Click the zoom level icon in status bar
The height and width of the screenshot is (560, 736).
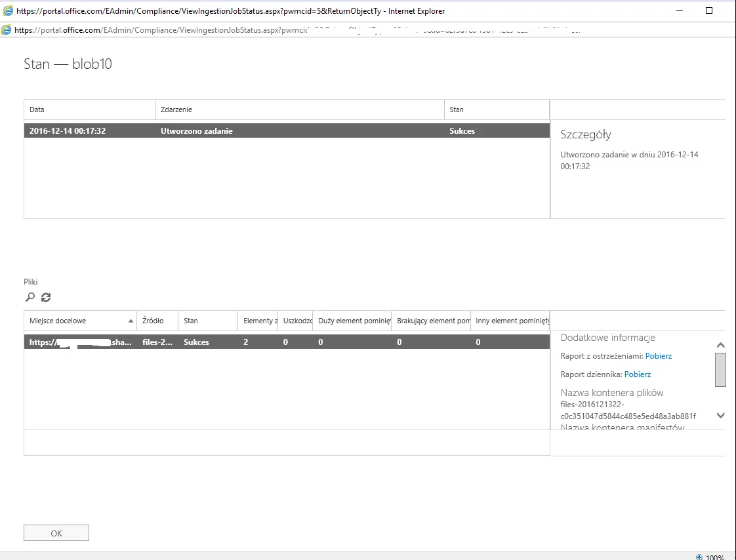coord(698,557)
